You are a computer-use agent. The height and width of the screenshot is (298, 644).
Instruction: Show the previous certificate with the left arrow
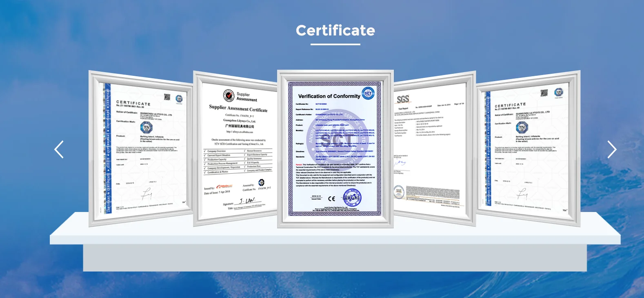(59, 150)
